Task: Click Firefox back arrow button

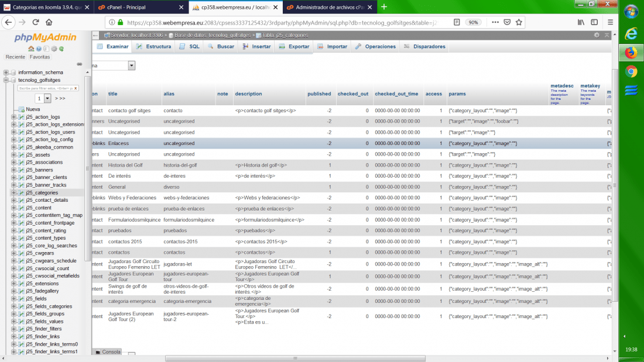Action: (x=9, y=22)
